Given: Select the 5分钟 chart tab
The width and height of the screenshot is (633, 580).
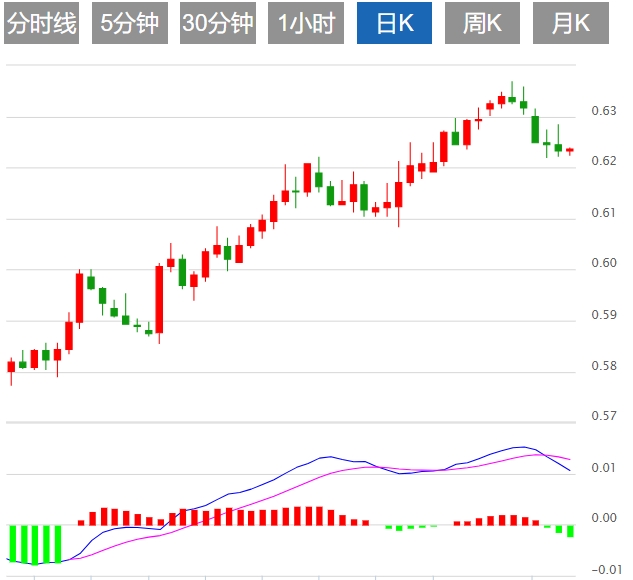Looking at the screenshot, I should (x=130, y=23).
